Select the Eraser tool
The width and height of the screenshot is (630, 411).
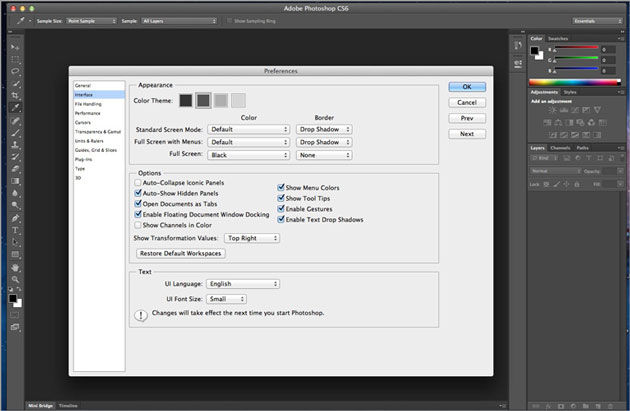[x=15, y=169]
